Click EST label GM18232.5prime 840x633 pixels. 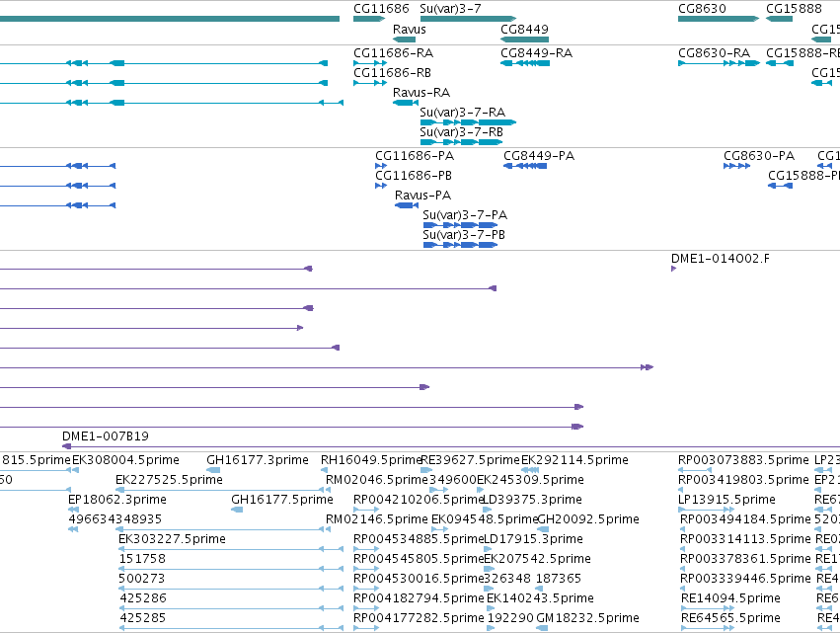(587, 618)
